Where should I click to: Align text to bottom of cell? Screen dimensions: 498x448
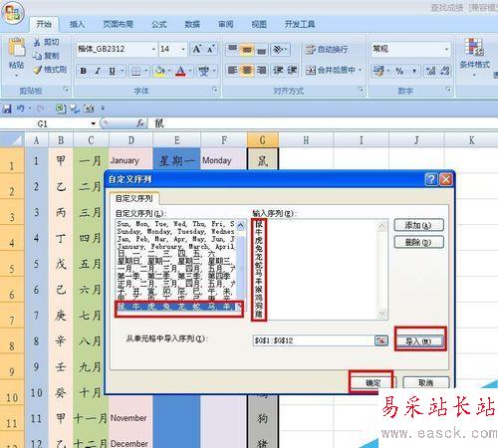point(261,50)
